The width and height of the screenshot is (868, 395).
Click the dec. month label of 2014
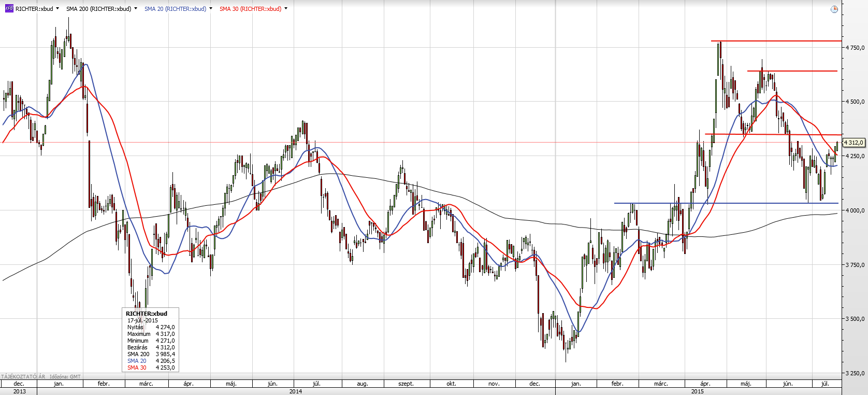tap(534, 384)
